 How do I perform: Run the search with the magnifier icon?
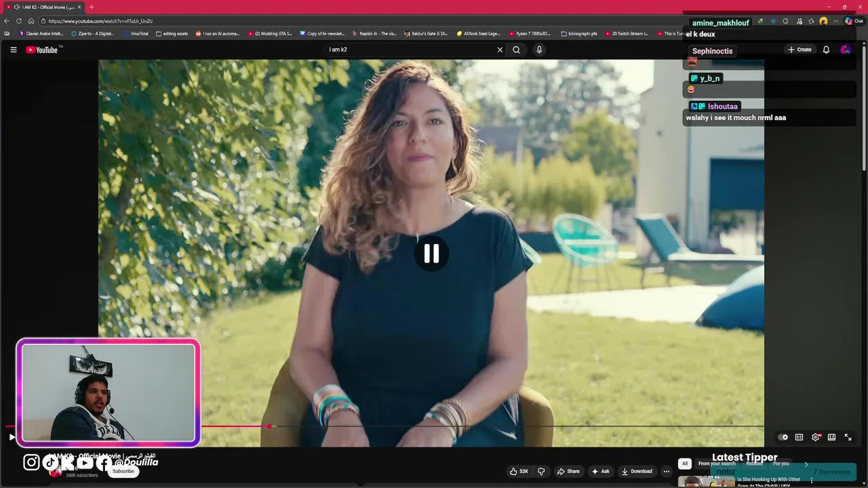point(516,49)
